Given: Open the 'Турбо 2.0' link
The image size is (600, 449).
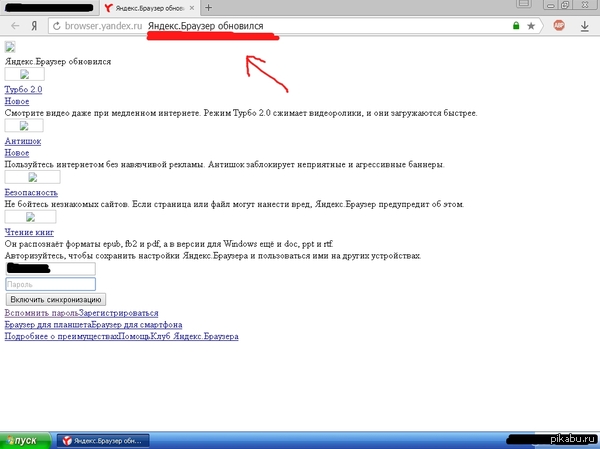Looking at the screenshot, I should (24, 90).
